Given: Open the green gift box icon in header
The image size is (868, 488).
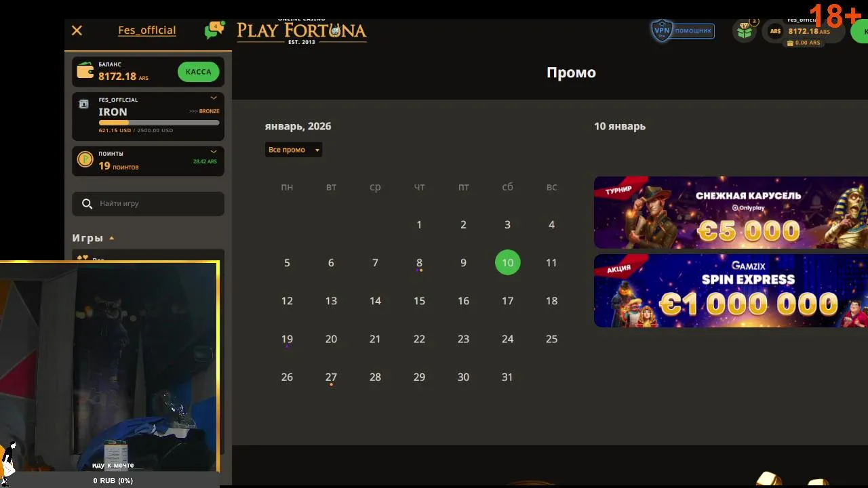Looking at the screenshot, I should (745, 31).
